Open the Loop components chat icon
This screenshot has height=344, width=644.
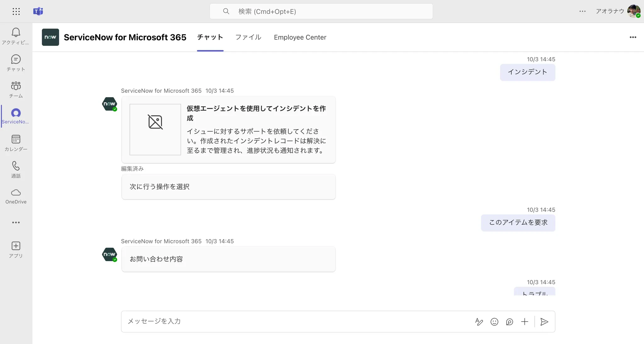coord(509,322)
